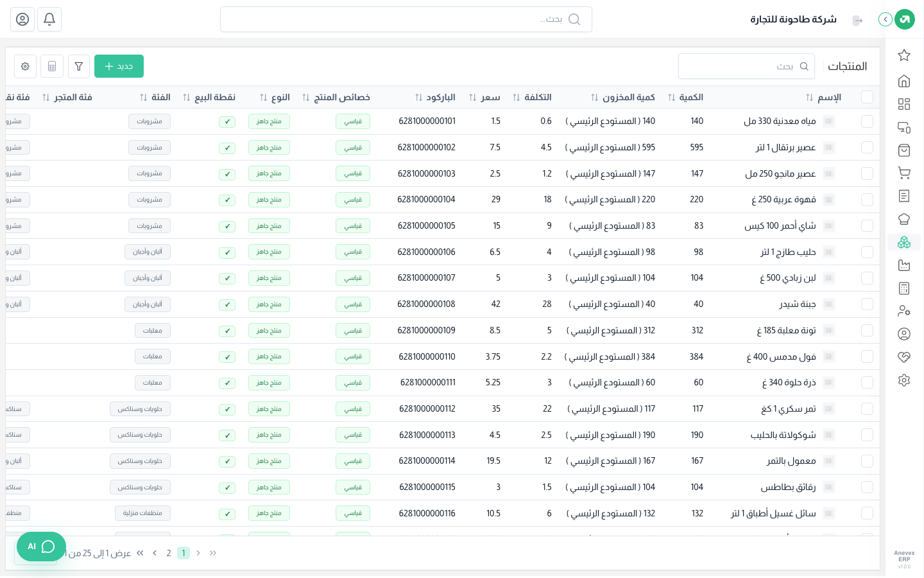Open the favorites star in the sidebar
The image size is (924, 578).
904,55
